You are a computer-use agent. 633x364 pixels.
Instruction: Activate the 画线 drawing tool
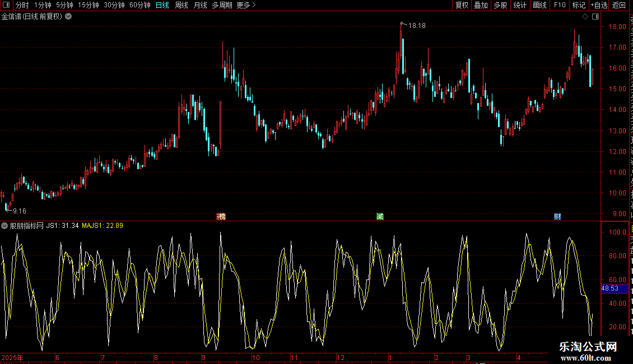(x=540, y=5)
